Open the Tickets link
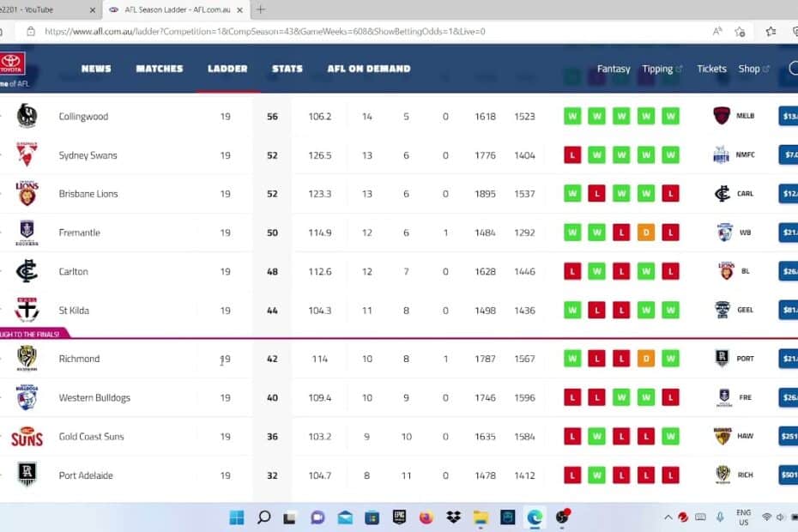This screenshot has height=532, width=798. (711, 69)
